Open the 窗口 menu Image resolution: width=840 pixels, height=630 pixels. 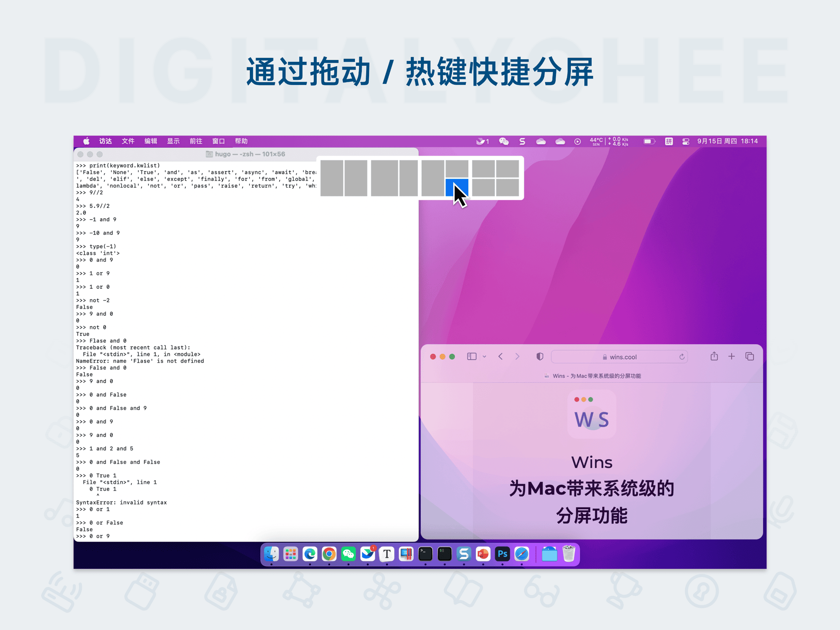click(218, 141)
